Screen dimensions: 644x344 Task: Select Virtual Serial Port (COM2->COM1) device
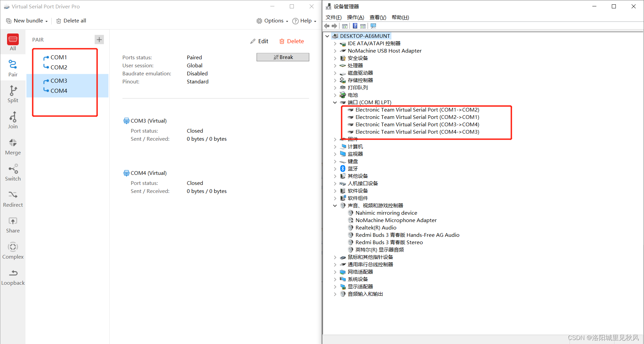click(417, 117)
